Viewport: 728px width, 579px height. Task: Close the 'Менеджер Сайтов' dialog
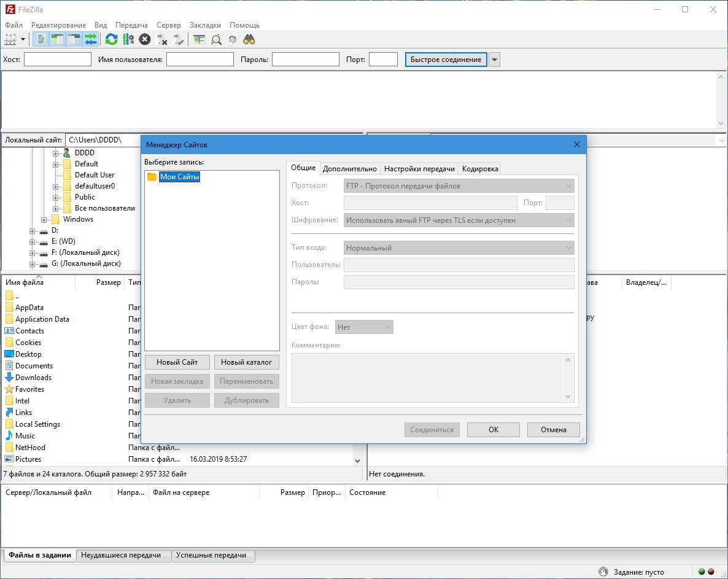[x=576, y=144]
